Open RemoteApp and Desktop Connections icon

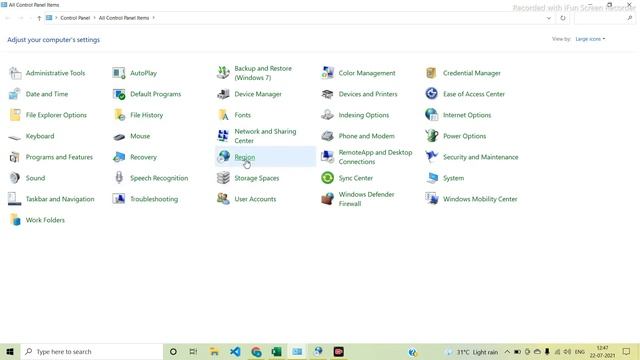pos(328,157)
